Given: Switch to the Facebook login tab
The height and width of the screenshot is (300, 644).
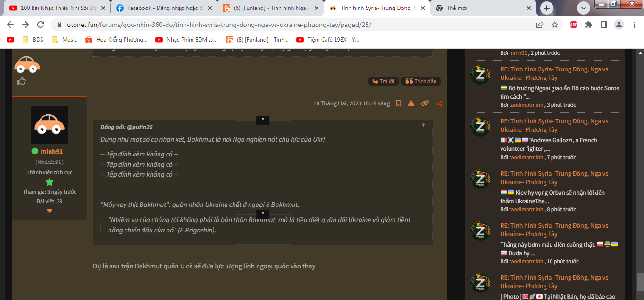Looking at the screenshot, I should pos(162,8).
